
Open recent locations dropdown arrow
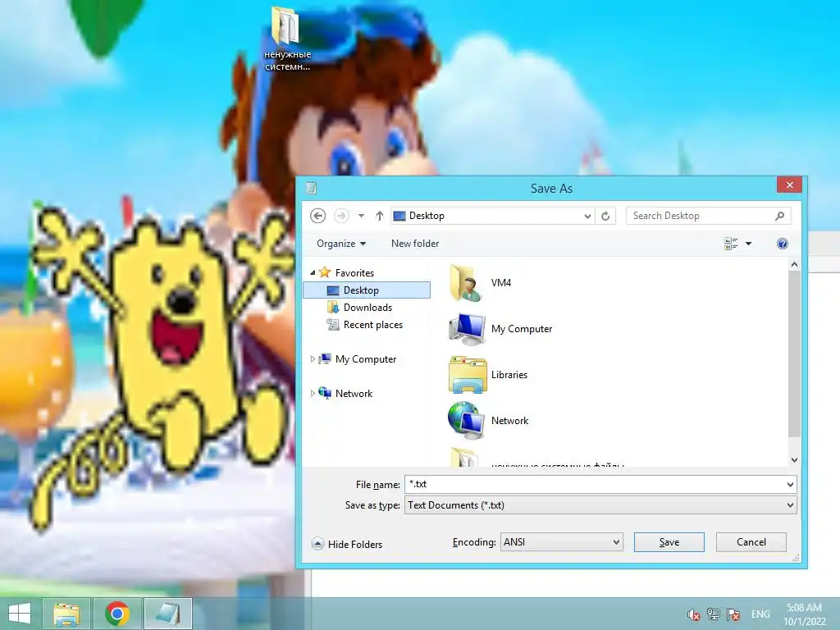362,216
